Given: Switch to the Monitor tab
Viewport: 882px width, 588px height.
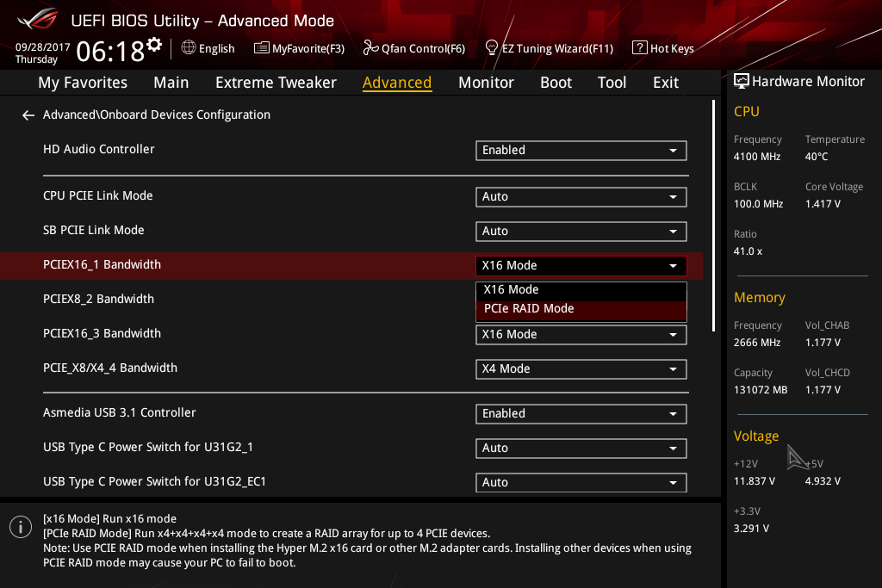Looking at the screenshot, I should [x=486, y=83].
